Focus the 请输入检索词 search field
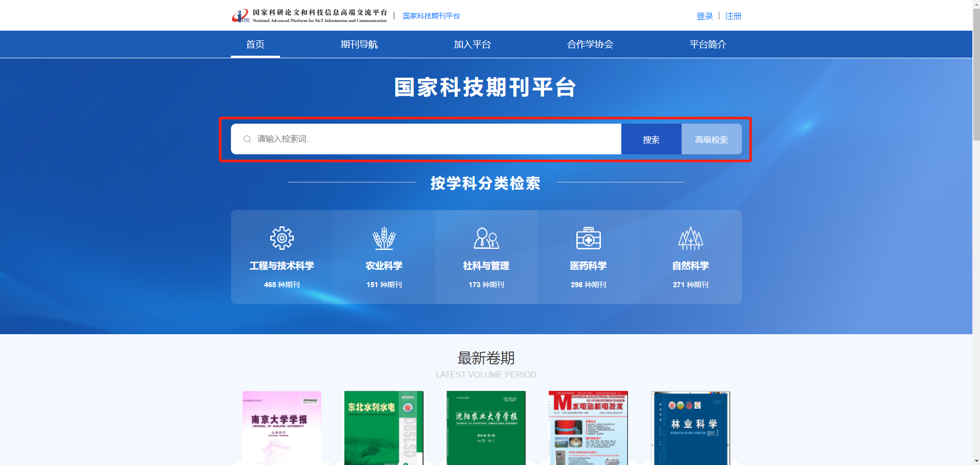This screenshot has width=980, height=465. point(426,139)
